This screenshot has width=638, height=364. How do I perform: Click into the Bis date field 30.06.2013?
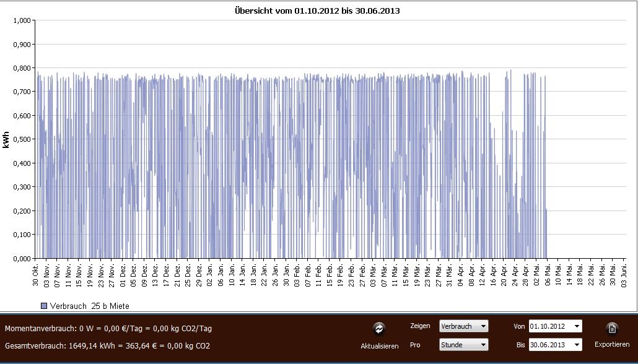[549, 344]
